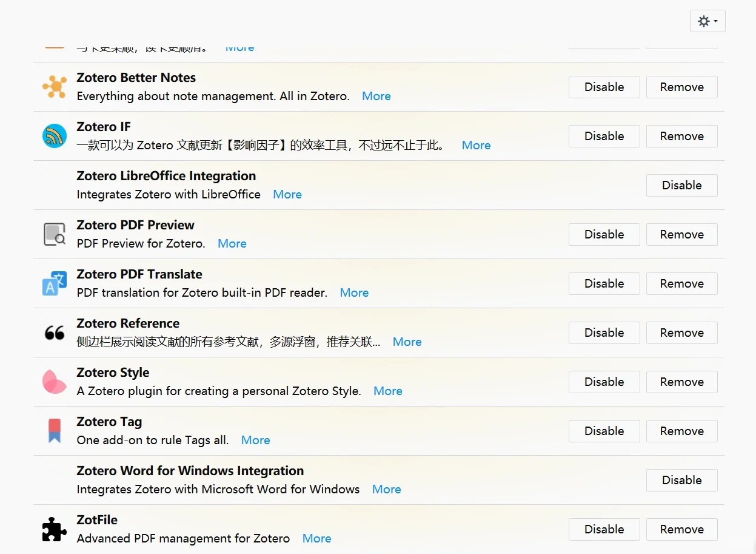756x554 pixels.
Task: Select the Zotero PDF Translate title
Action: point(139,274)
